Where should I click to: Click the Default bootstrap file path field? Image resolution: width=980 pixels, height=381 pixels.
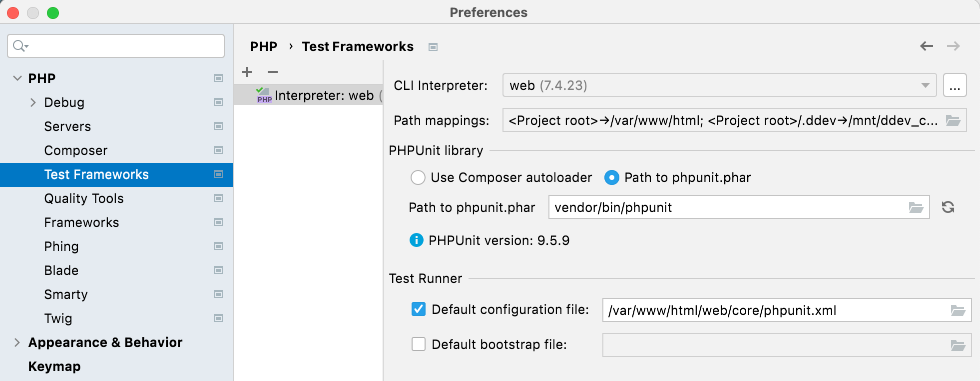coord(779,344)
